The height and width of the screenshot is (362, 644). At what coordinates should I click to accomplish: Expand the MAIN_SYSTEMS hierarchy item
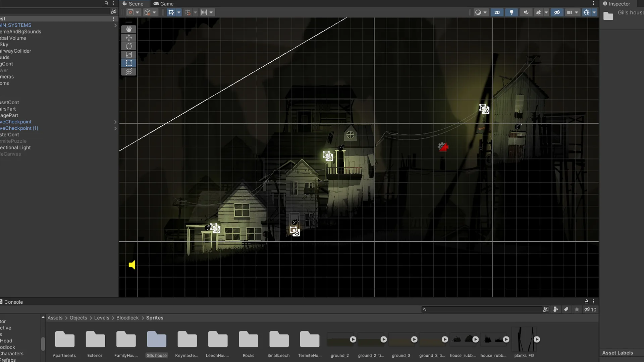(115, 25)
